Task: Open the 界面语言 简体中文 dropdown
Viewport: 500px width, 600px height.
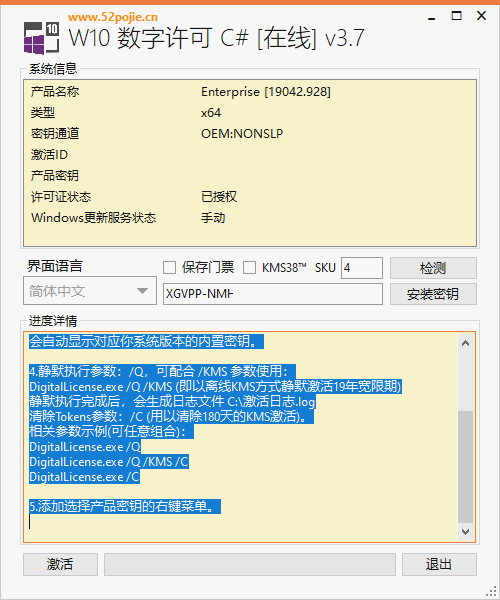Action: tap(90, 291)
